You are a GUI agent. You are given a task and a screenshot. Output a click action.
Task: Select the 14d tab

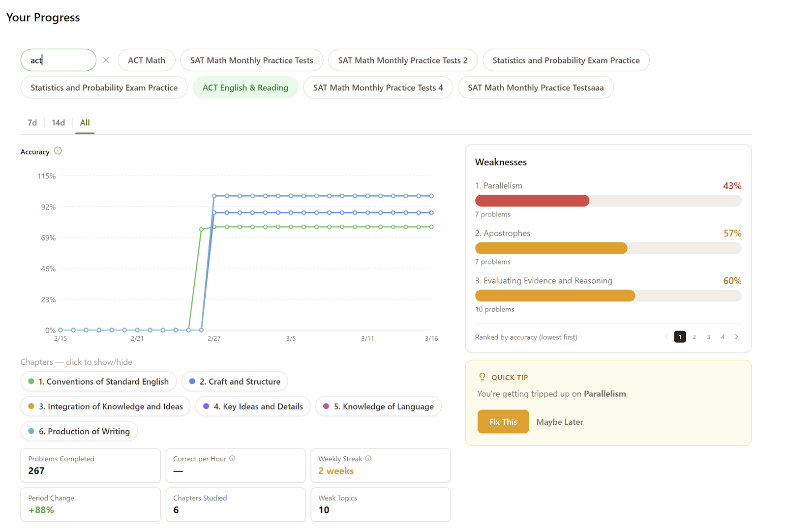(x=58, y=122)
